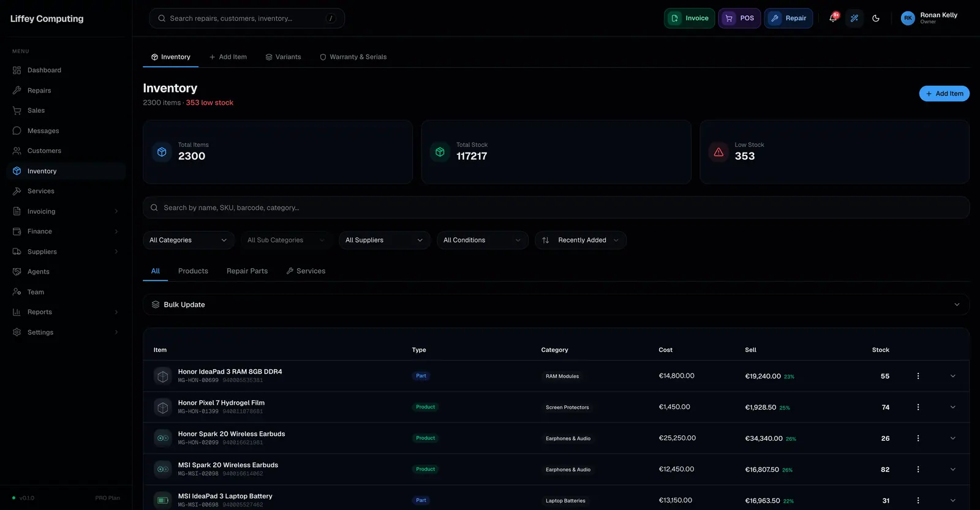Click the blue Add Item button
This screenshot has height=510, width=980.
pos(944,94)
